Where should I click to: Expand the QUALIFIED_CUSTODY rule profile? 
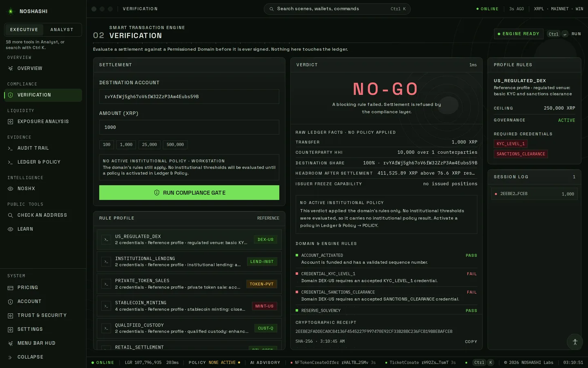[x=189, y=328]
